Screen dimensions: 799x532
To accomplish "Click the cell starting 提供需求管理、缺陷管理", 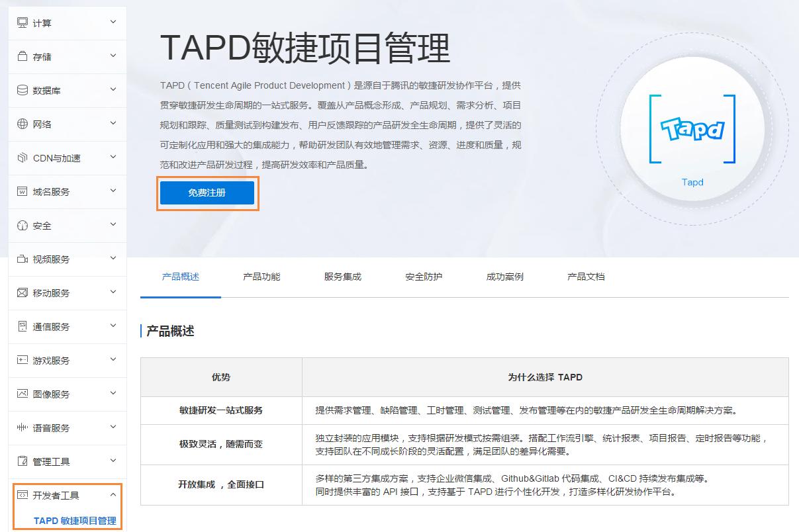I will pos(545,410).
